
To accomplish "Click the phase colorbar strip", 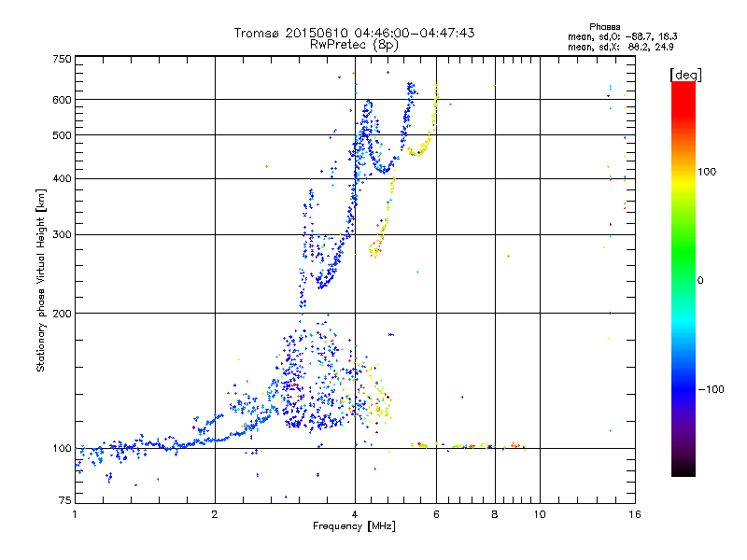I will [684, 278].
